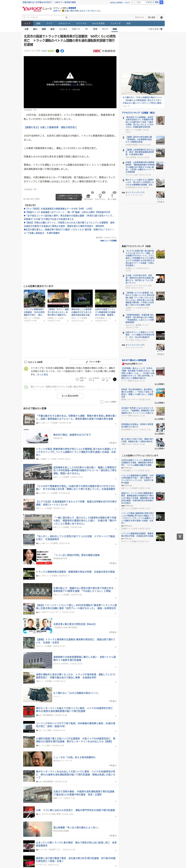Open the ヘルプ link in the header
The height and width of the screenshot is (868, 186).
[x=127, y=2]
